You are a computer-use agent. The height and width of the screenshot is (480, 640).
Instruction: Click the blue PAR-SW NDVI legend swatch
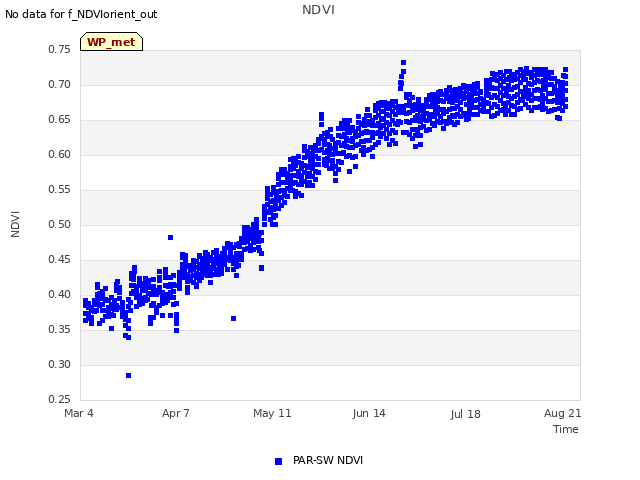pos(278,461)
